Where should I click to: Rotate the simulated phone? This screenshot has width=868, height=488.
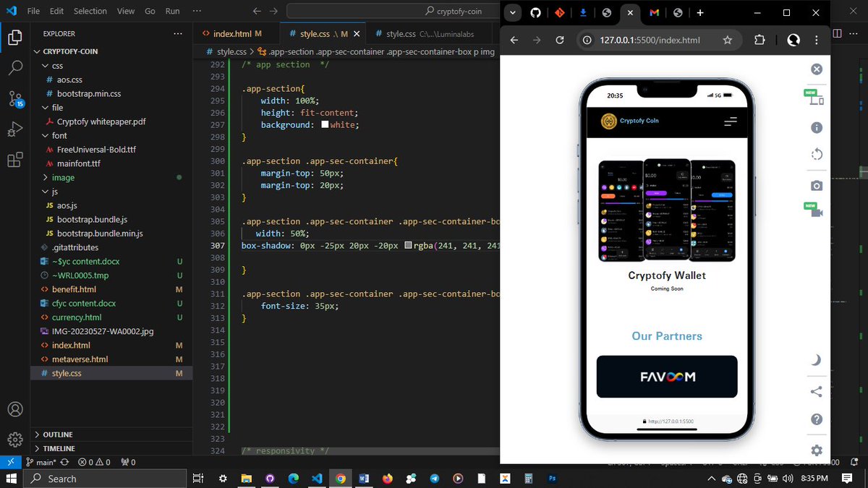[x=817, y=154]
